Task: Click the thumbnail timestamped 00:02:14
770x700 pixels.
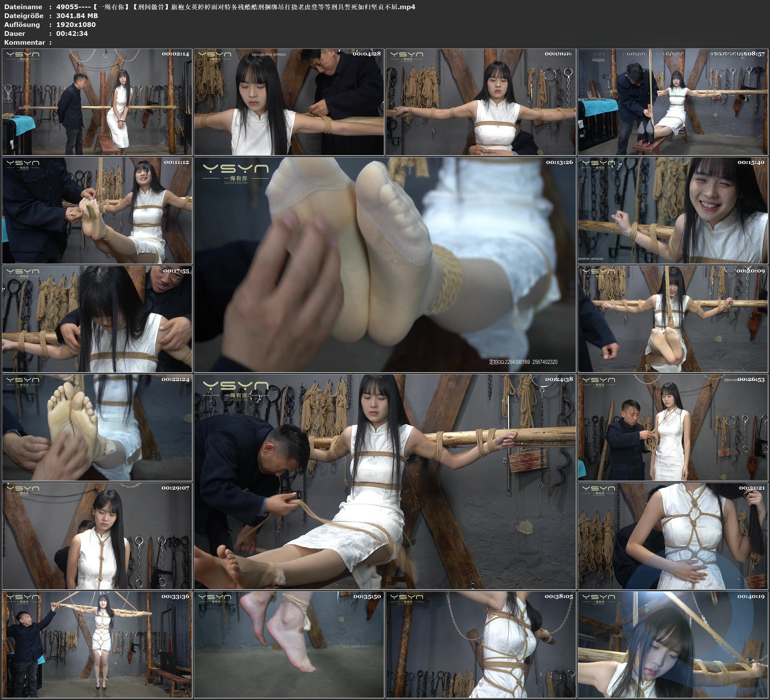Action: (x=97, y=102)
